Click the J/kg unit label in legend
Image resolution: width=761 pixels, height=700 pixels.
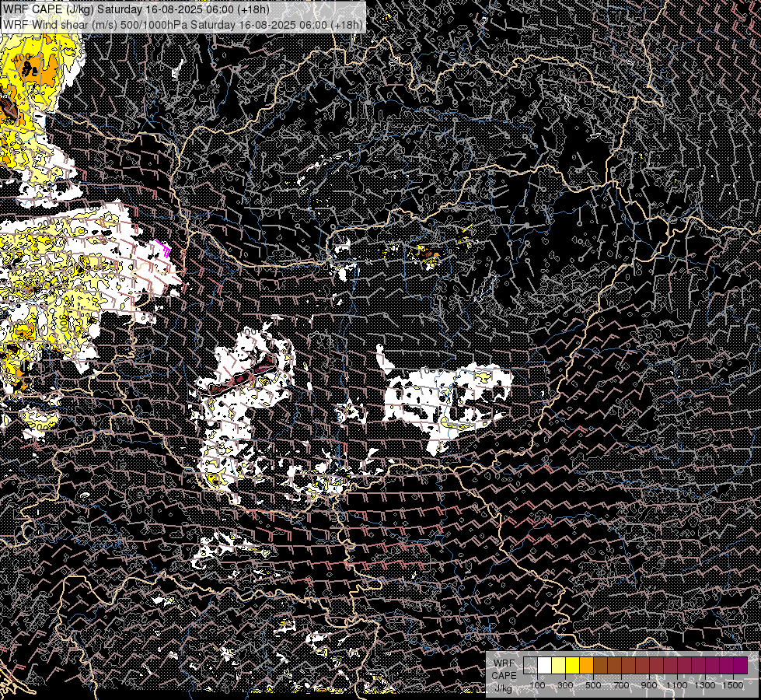pyautogui.click(x=504, y=688)
